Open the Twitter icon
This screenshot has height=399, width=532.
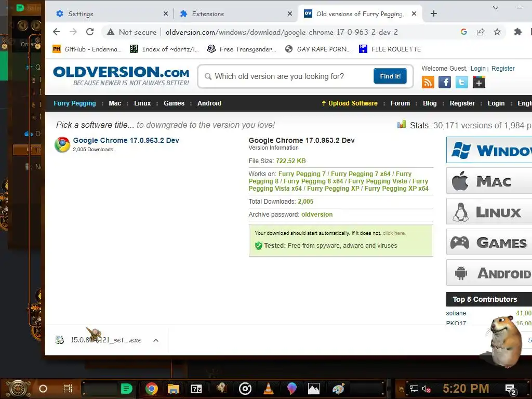461,82
